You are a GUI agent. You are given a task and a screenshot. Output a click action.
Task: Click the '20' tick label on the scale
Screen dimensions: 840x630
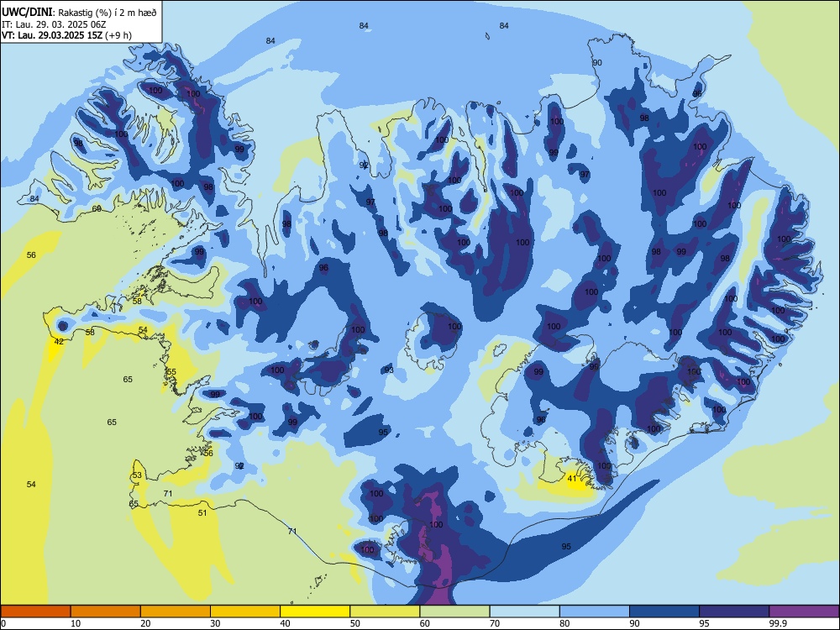[145, 623]
